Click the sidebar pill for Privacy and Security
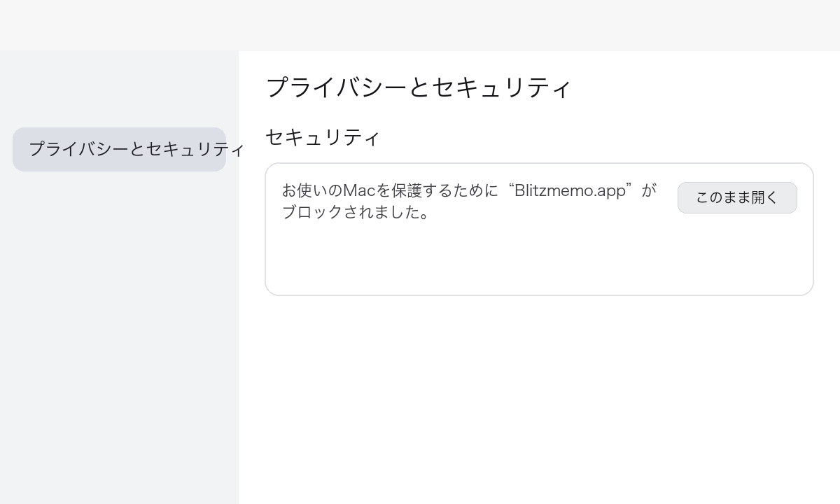This screenshot has height=504, width=840. [119, 149]
